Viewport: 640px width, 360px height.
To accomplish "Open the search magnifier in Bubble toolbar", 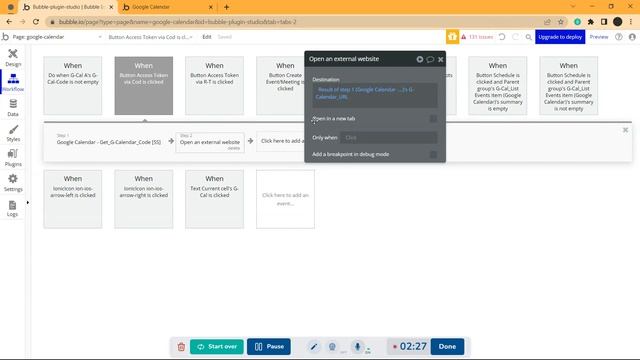I will [529, 37].
